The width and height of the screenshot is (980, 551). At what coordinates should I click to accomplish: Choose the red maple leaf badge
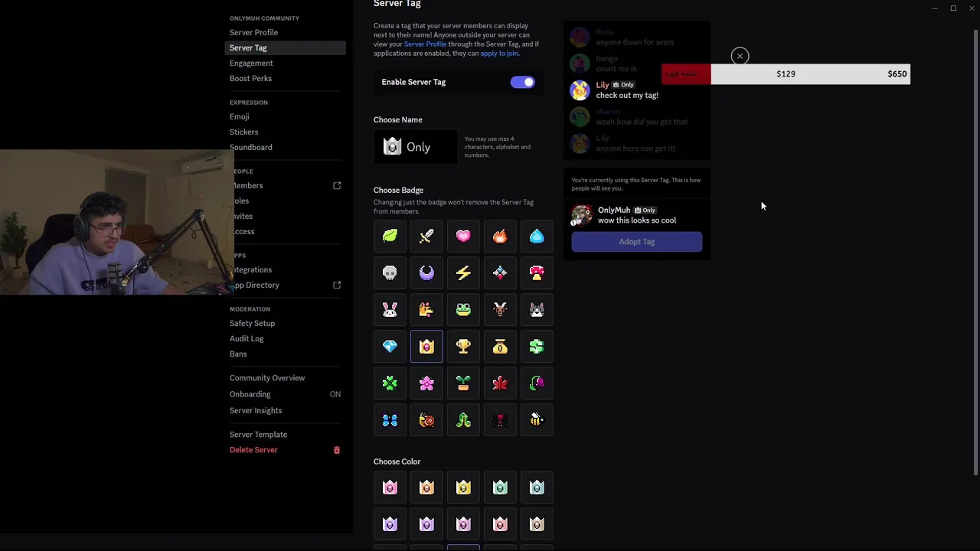pos(500,383)
